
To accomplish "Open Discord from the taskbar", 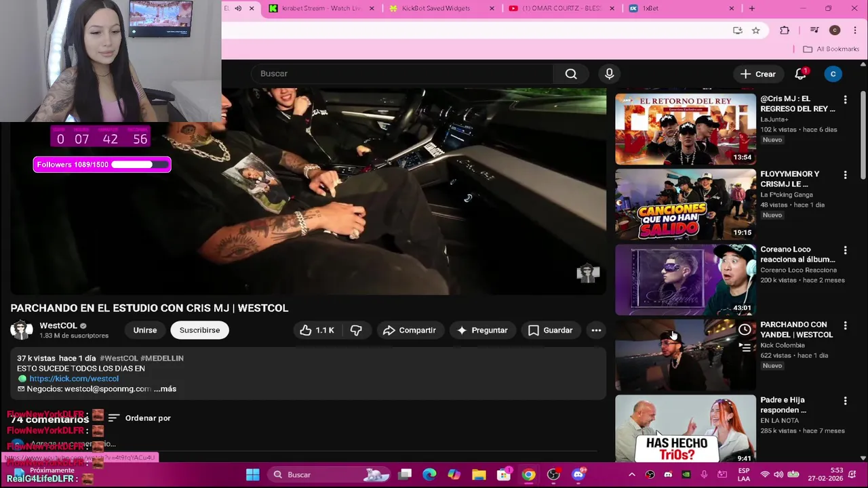I will coord(578,474).
